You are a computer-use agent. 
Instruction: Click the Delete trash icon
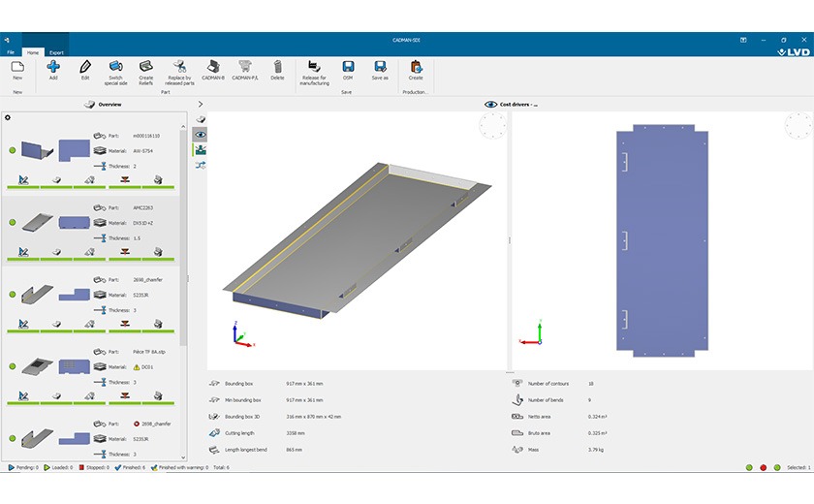[x=277, y=67]
